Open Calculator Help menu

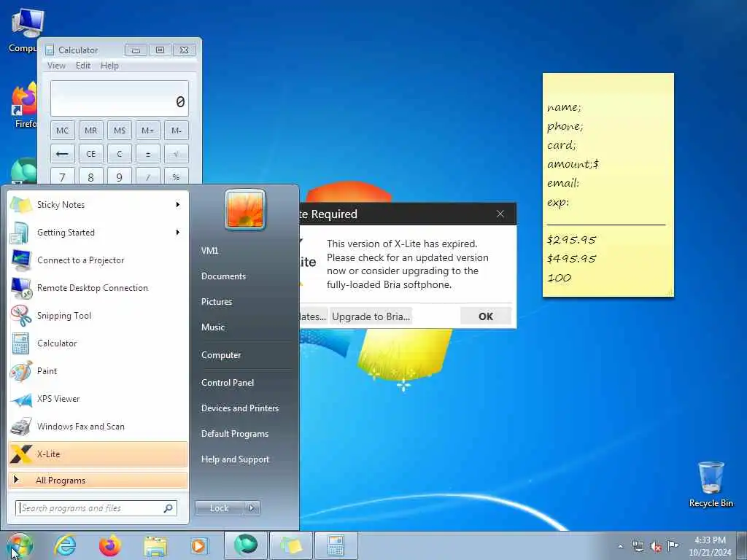(109, 66)
